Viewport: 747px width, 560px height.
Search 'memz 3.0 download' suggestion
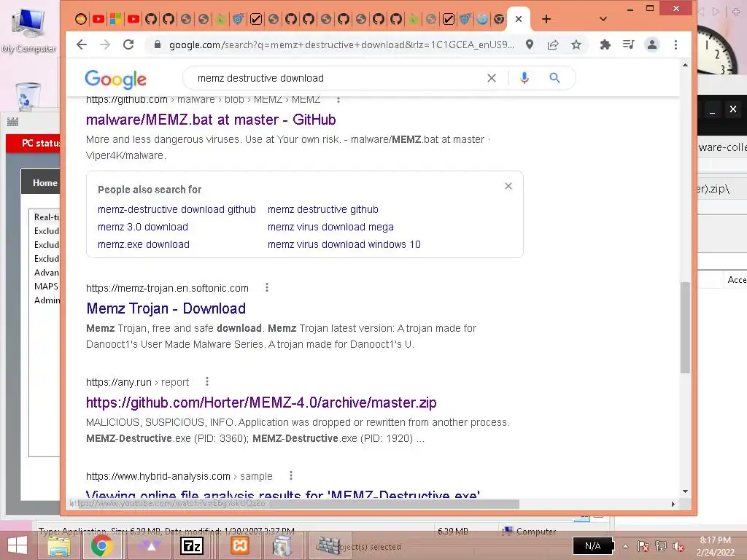click(x=143, y=227)
